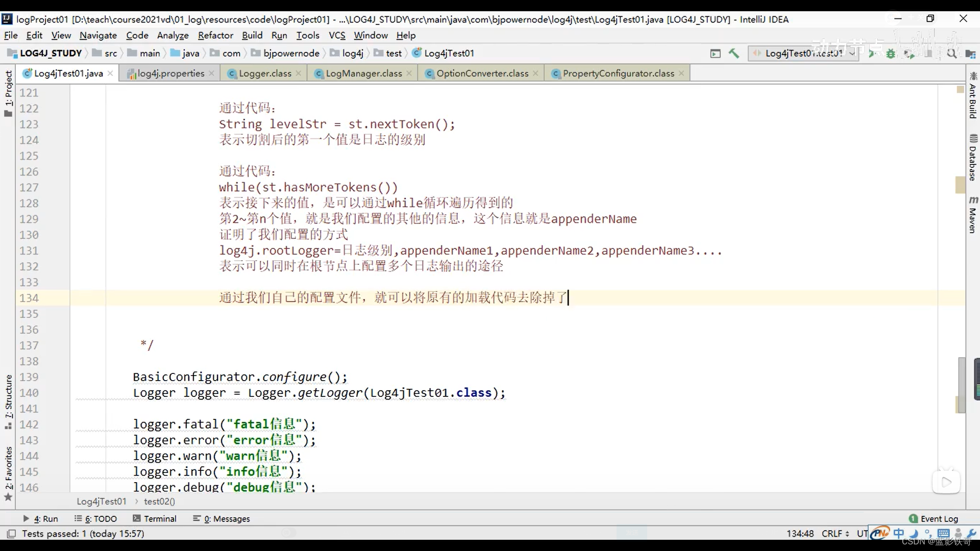
Task: Close the LogManager.class tab
Action: [409, 73]
